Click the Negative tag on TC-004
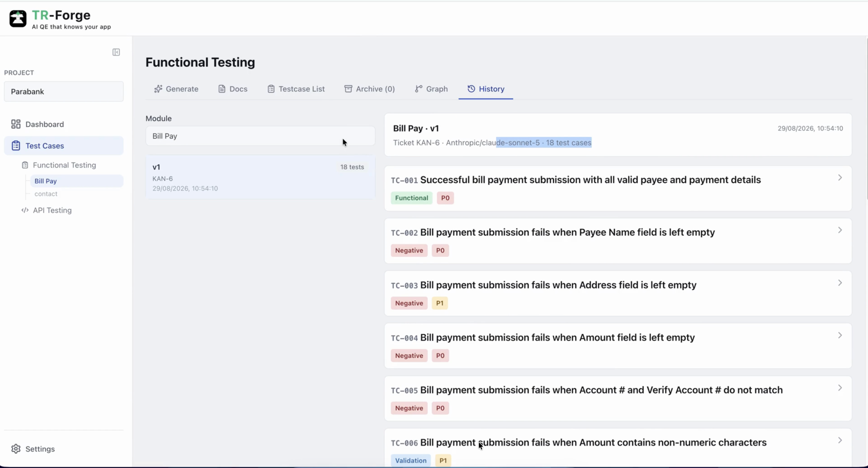Image resolution: width=868 pixels, height=468 pixels. 409,356
